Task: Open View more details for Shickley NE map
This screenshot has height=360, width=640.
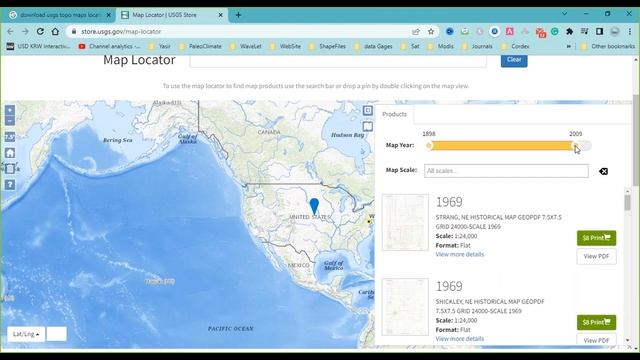Action: [x=460, y=339]
